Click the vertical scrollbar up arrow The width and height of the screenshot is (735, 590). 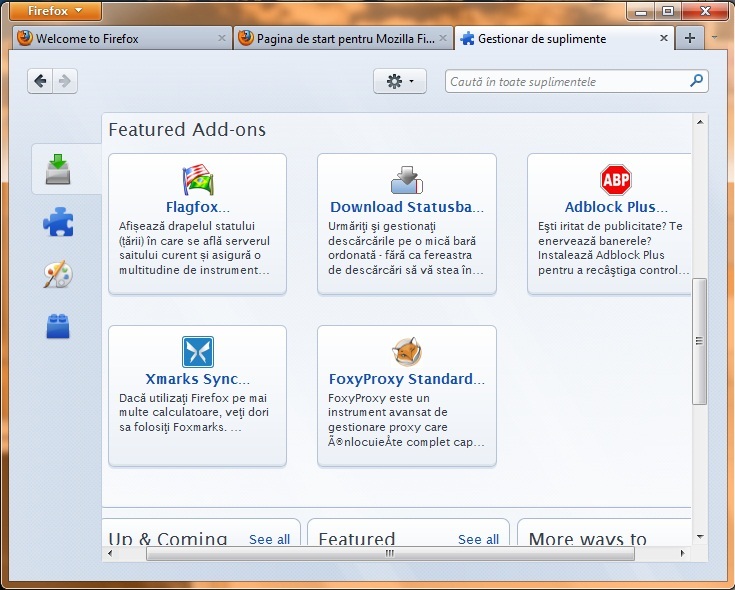pyautogui.click(x=700, y=122)
